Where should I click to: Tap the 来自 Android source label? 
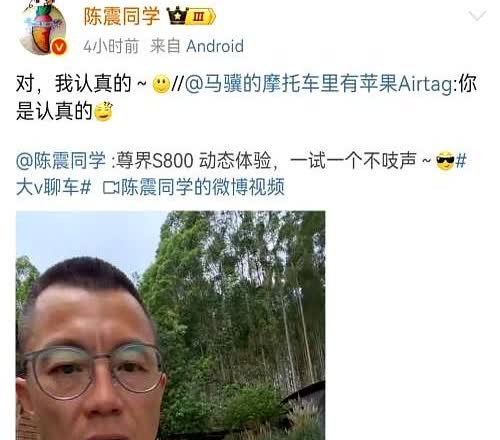point(197,46)
